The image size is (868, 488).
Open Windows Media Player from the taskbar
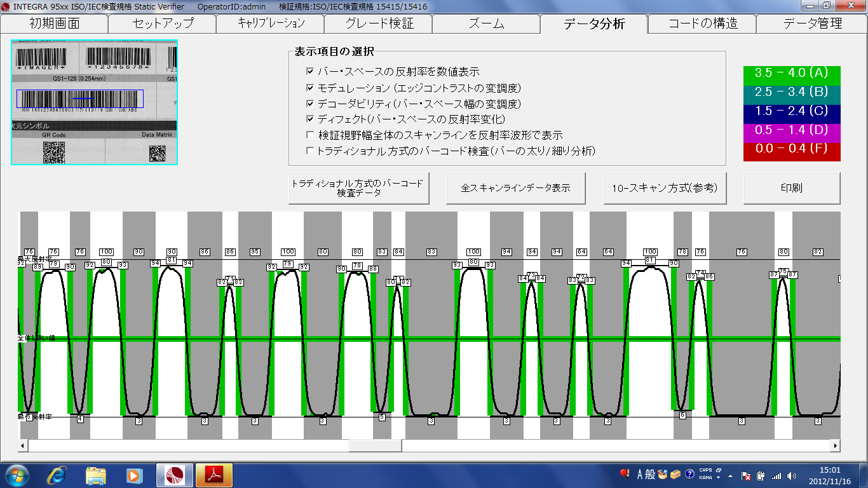133,475
